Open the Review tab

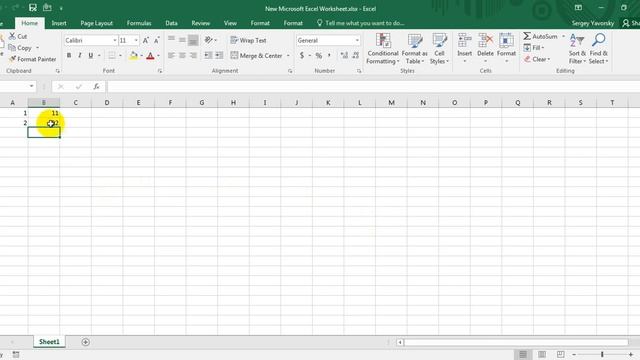[200, 23]
